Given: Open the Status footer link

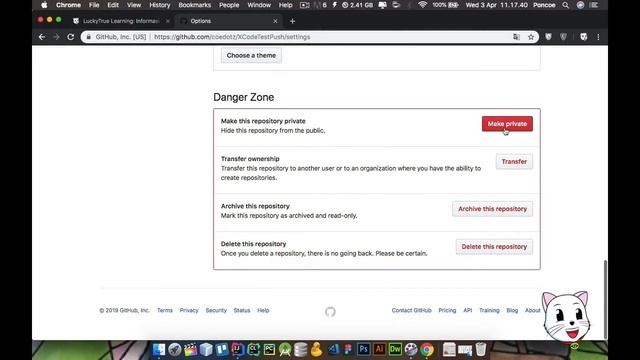Looking at the screenshot, I should [242, 310].
